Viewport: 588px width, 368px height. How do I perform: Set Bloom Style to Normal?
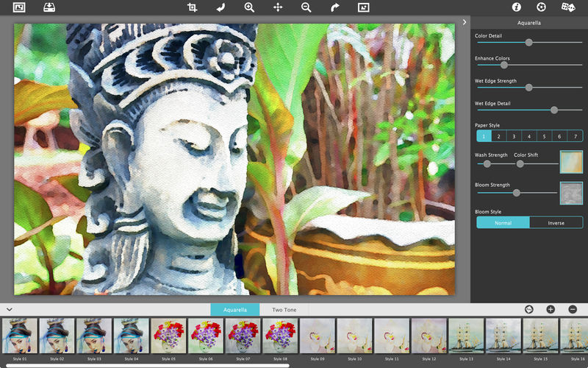coord(503,222)
